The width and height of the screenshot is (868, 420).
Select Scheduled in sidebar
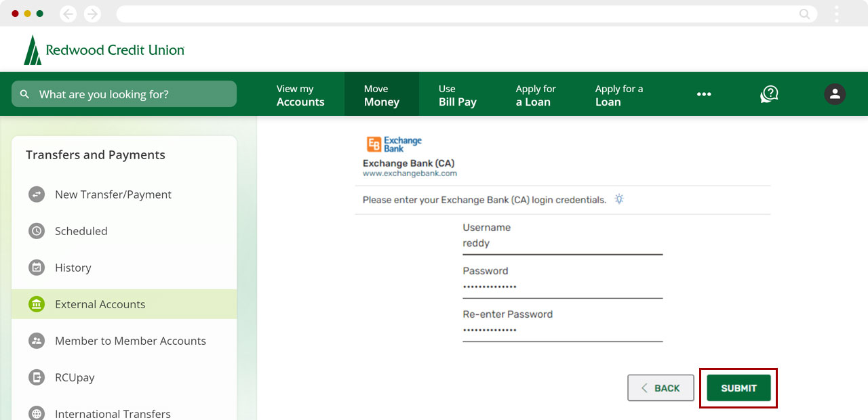(x=124, y=231)
